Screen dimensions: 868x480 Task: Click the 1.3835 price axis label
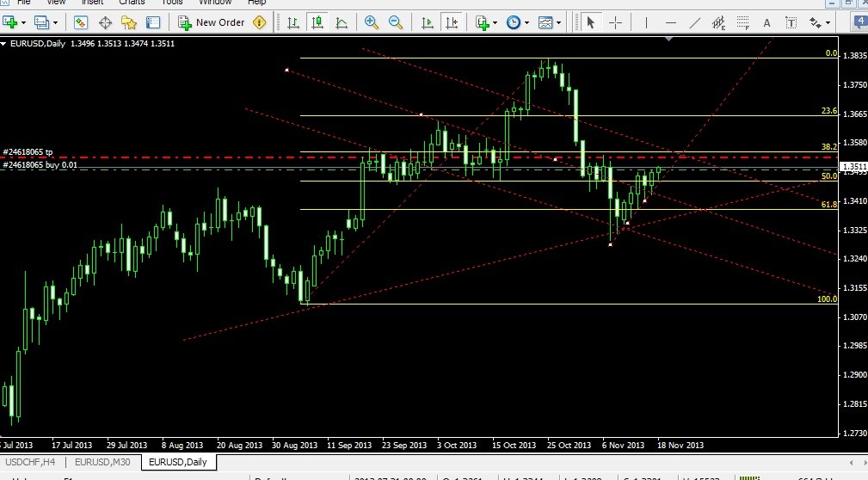[x=855, y=55]
